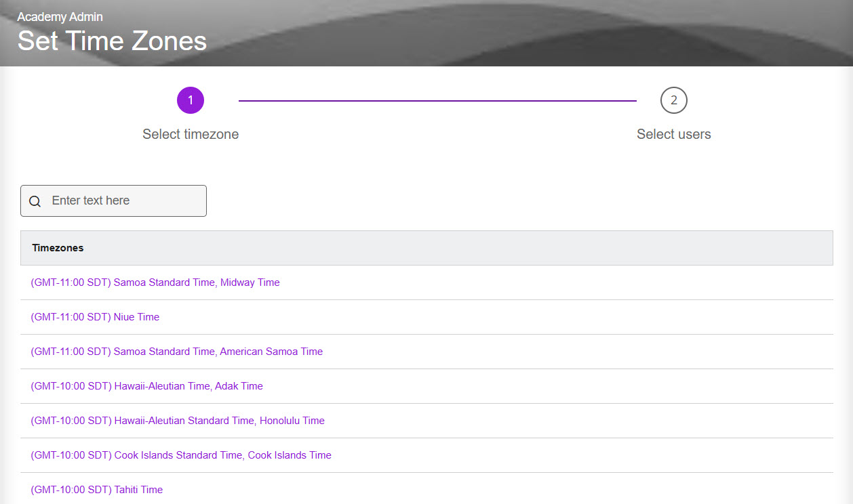Choose Hawaii-Aleutian Time, Adak Time

[146, 386]
